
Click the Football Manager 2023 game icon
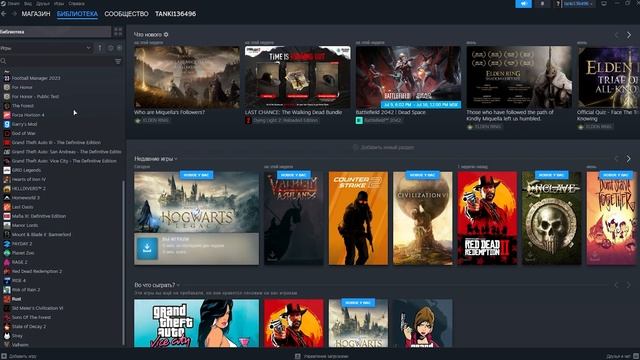tap(7, 78)
